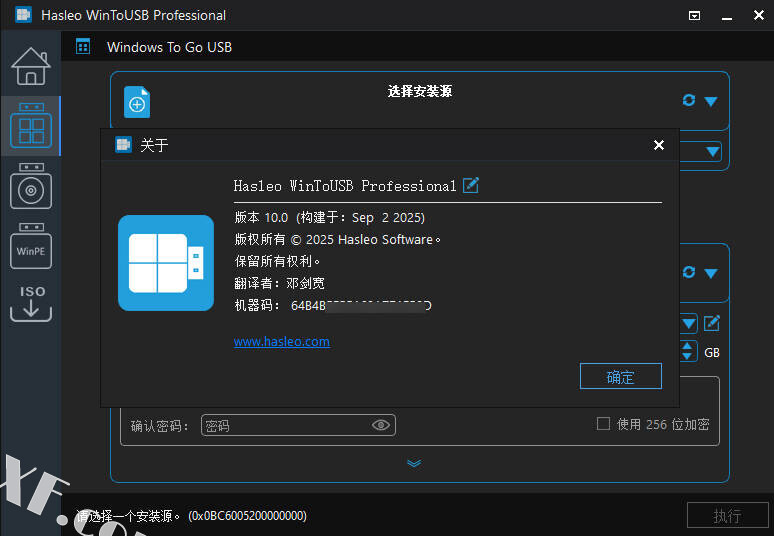Go to the Home icon in sidebar
This screenshot has width=774, height=536.
point(30,66)
